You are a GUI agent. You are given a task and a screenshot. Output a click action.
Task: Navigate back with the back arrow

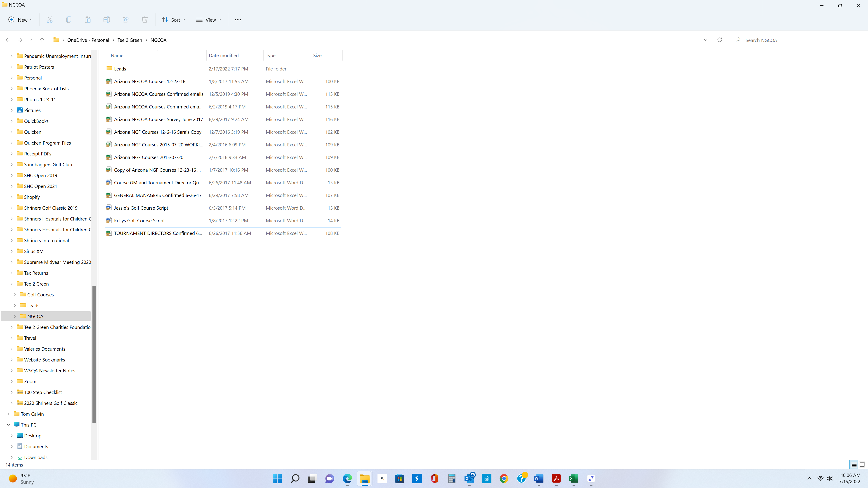pos(7,40)
